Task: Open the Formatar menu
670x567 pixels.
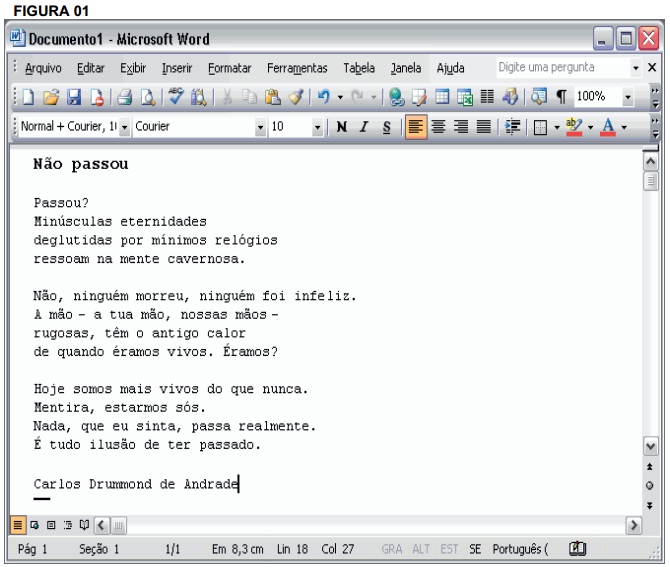Action: click(x=229, y=68)
